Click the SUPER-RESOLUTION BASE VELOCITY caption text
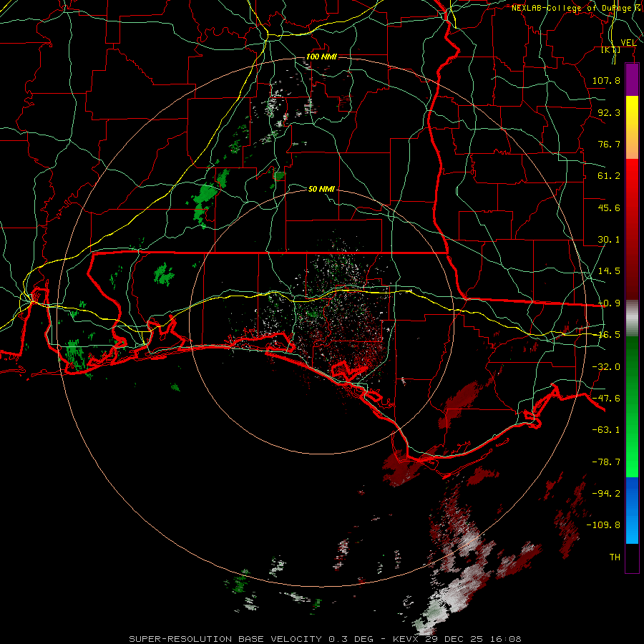644x644 pixels. pyautogui.click(x=226, y=639)
